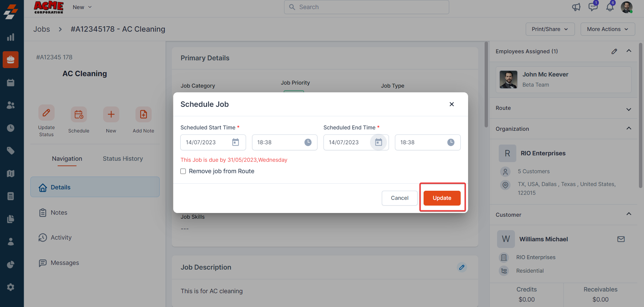
Task: Click the Add Note icon
Action: (x=143, y=115)
